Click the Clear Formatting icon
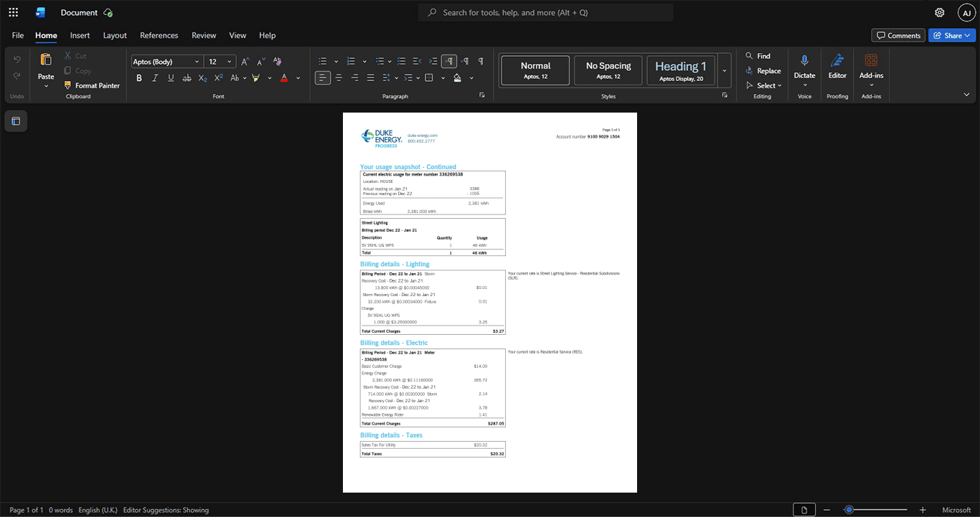Image resolution: width=980 pixels, height=517 pixels. pos(278,62)
